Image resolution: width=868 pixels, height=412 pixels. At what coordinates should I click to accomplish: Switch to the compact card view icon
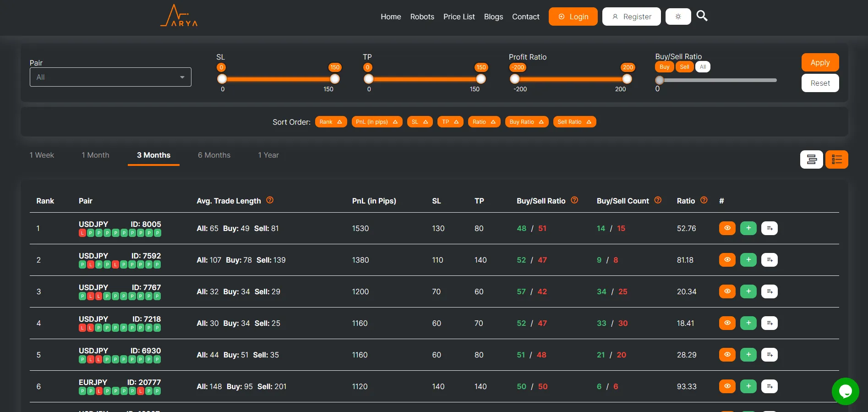[x=811, y=159]
